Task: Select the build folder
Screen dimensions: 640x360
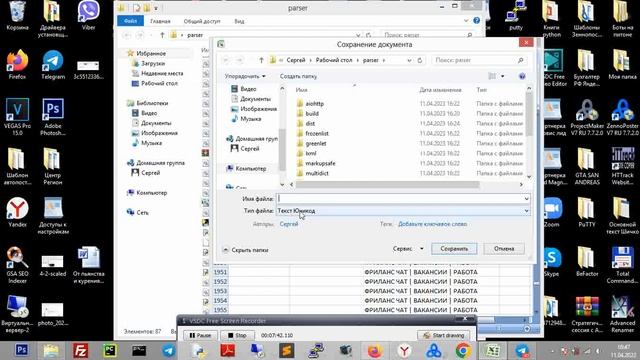Action: pos(312,113)
